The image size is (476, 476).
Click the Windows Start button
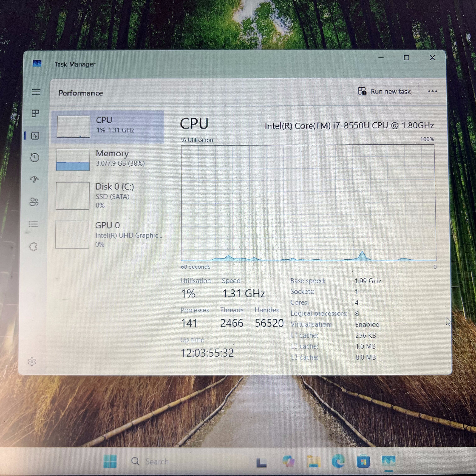click(x=110, y=461)
